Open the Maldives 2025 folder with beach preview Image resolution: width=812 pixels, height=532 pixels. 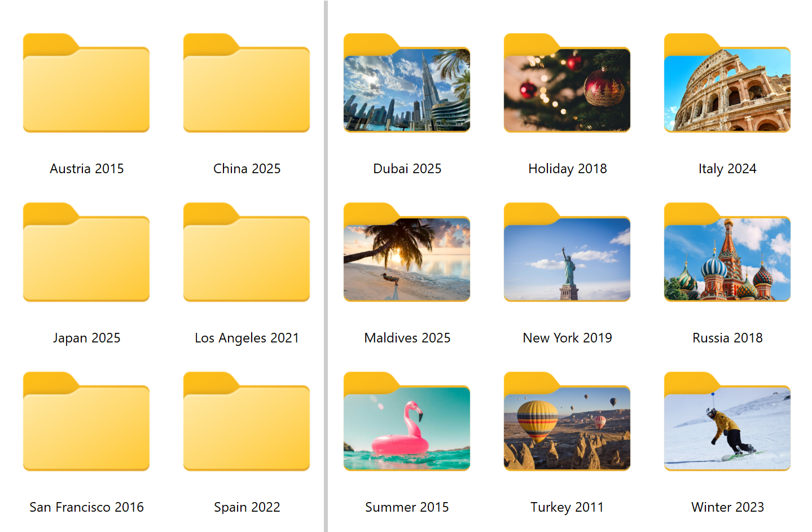click(x=406, y=257)
